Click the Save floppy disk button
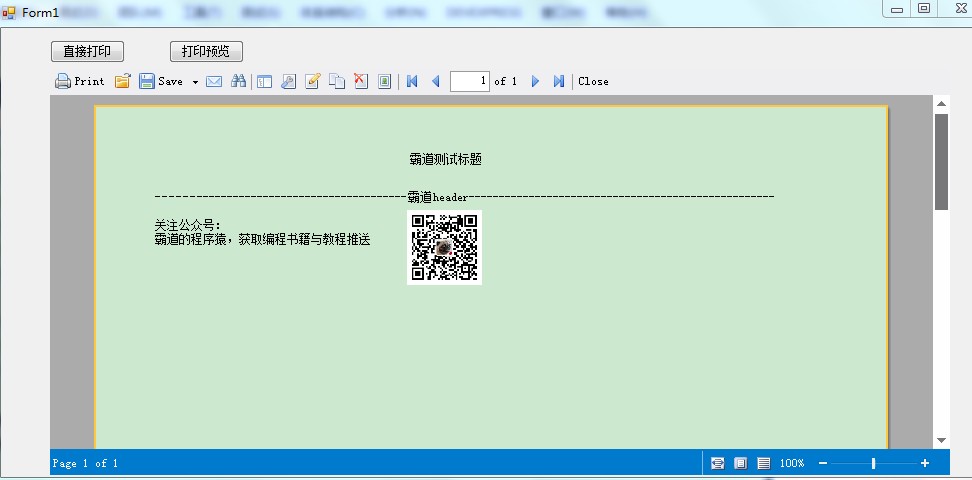Image resolution: width=972 pixels, height=480 pixels. pos(161,81)
